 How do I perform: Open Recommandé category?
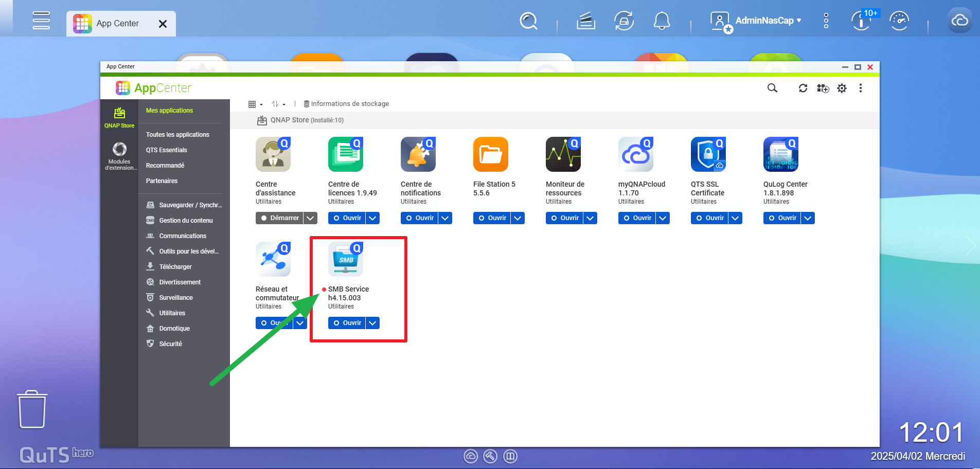165,166
